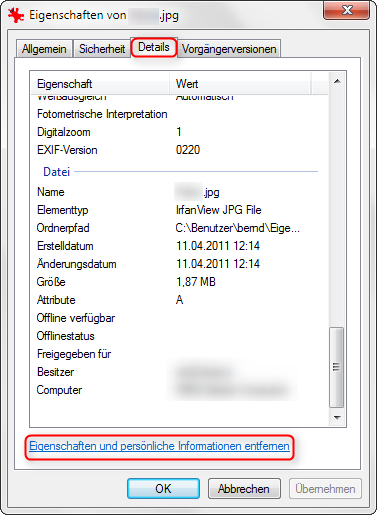Select the Computer property label

pyautogui.click(x=59, y=390)
